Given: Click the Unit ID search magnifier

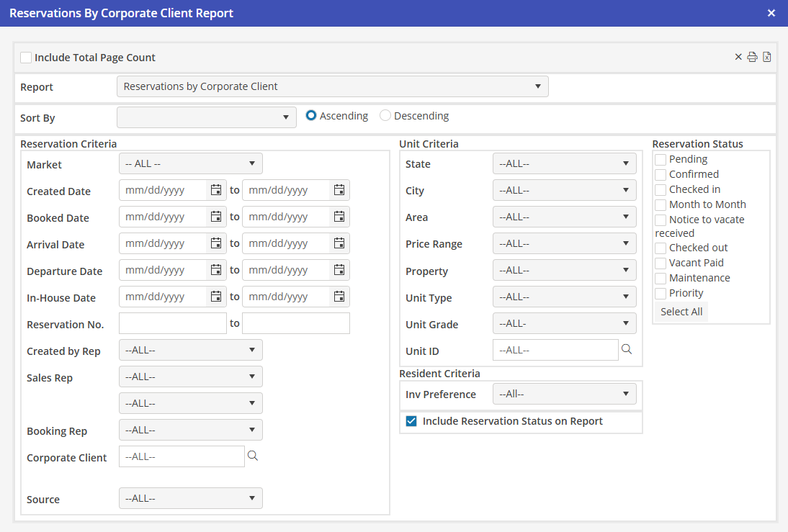Looking at the screenshot, I should [627, 349].
